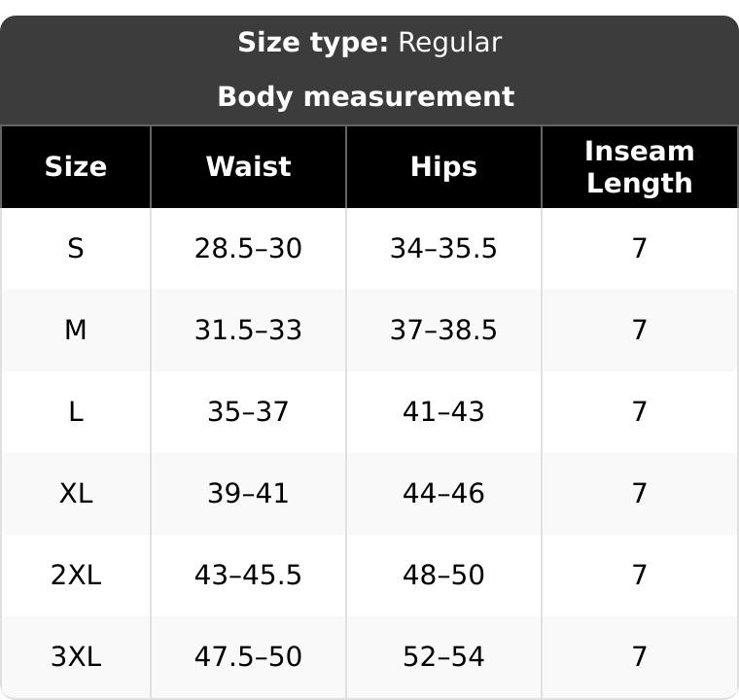
Task: Click the 43–45.5 waist value
Action: click(248, 576)
